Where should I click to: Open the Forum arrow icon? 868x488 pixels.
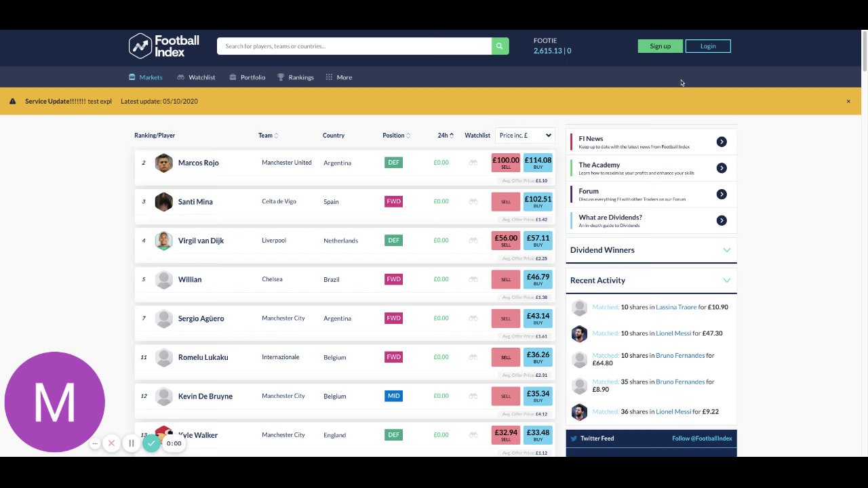coord(722,195)
